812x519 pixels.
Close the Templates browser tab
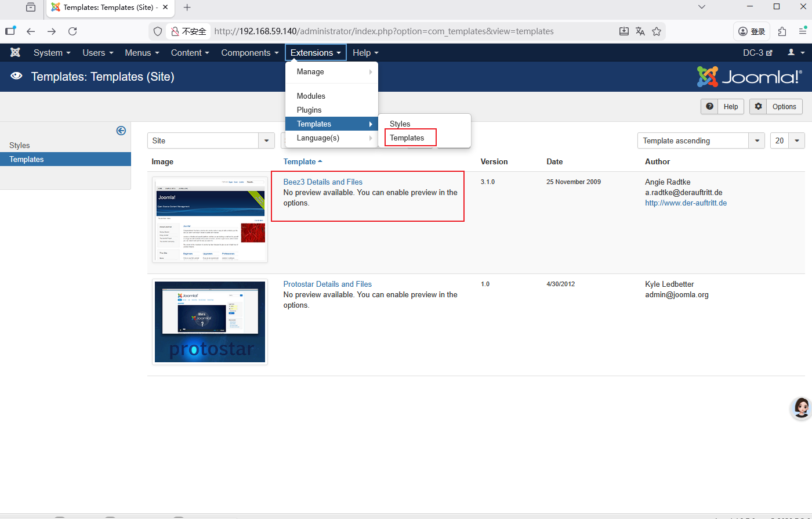pyautogui.click(x=165, y=8)
